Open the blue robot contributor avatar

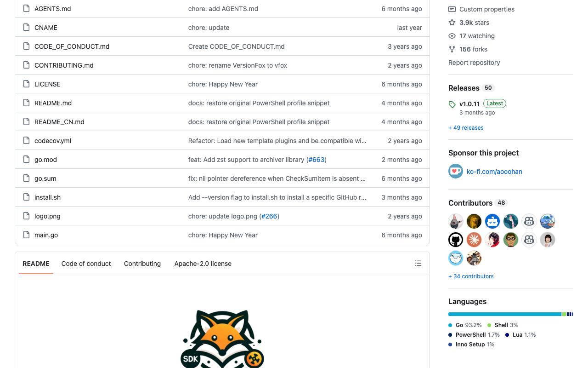point(492,221)
